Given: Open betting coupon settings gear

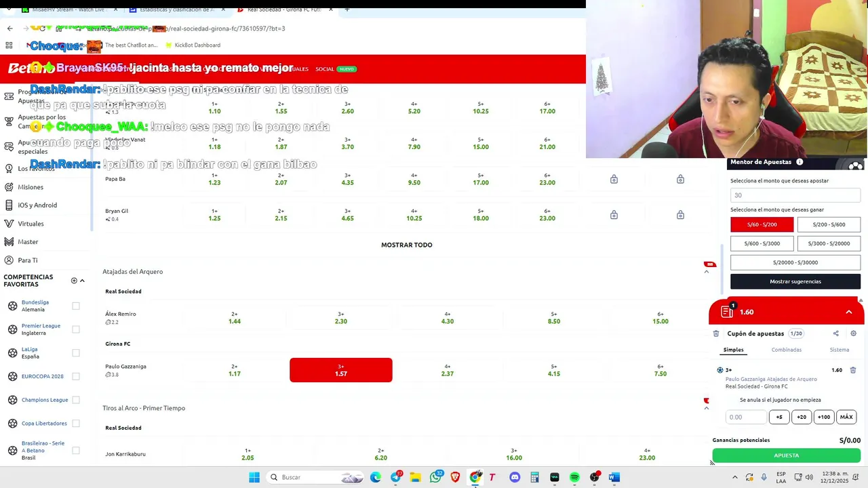Looking at the screenshot, I should (x=853, y=333).
